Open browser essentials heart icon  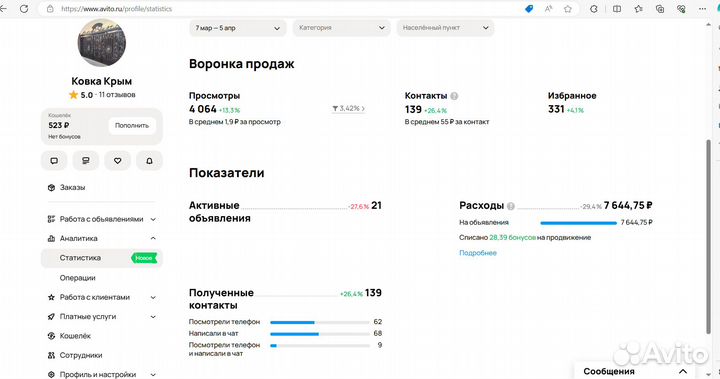pos(681,9)
